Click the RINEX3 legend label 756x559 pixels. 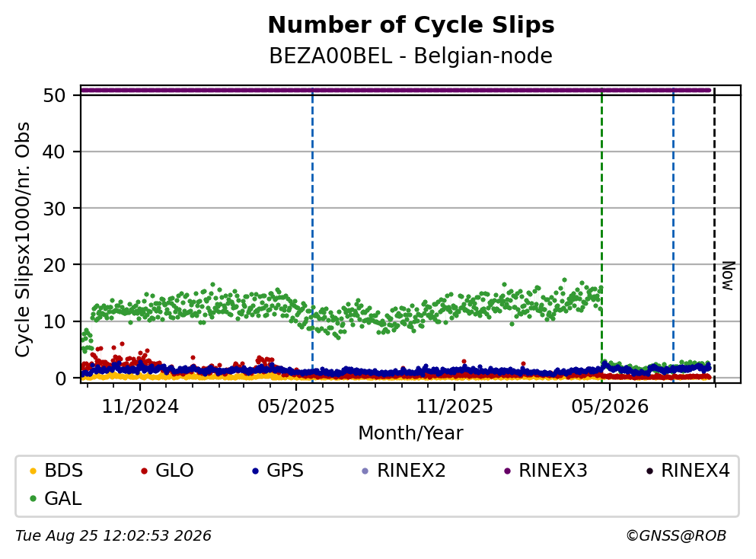[553, 470]
